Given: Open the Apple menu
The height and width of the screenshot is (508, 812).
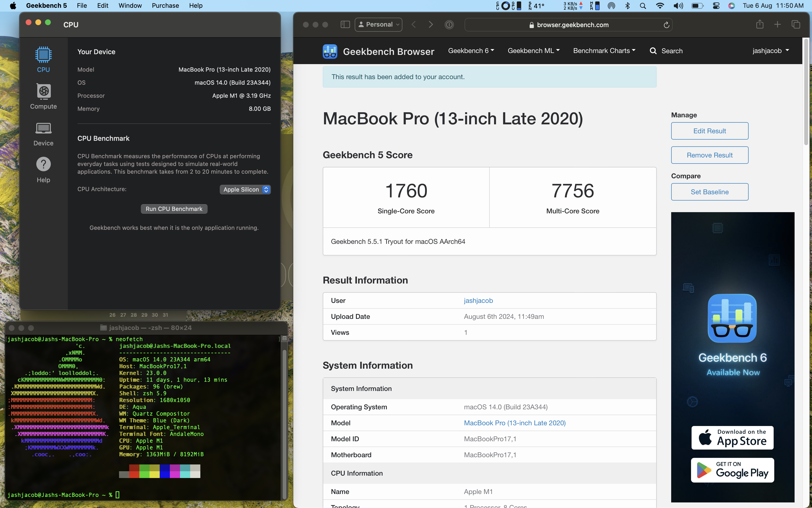Looking at the screenshot, I should (x=13, y=6).
